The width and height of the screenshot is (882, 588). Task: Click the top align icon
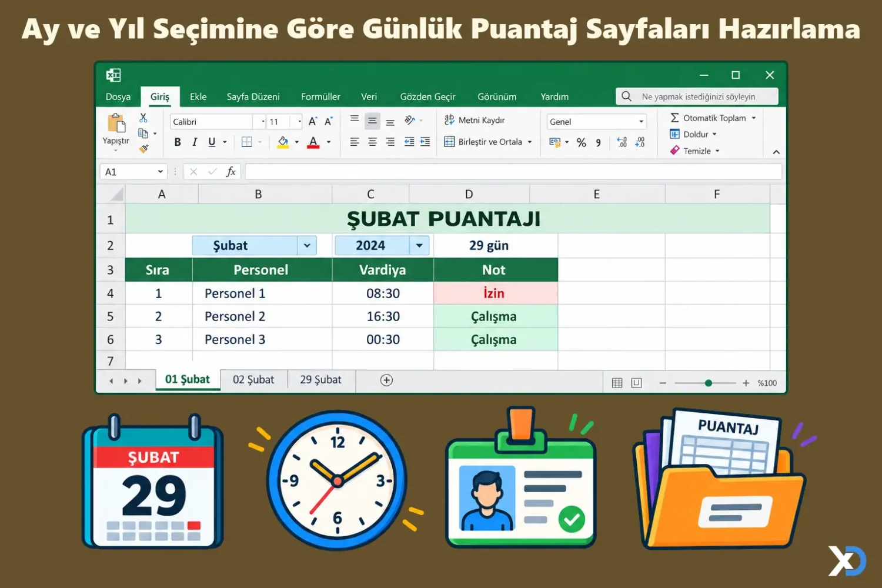[x=355, y=119]
